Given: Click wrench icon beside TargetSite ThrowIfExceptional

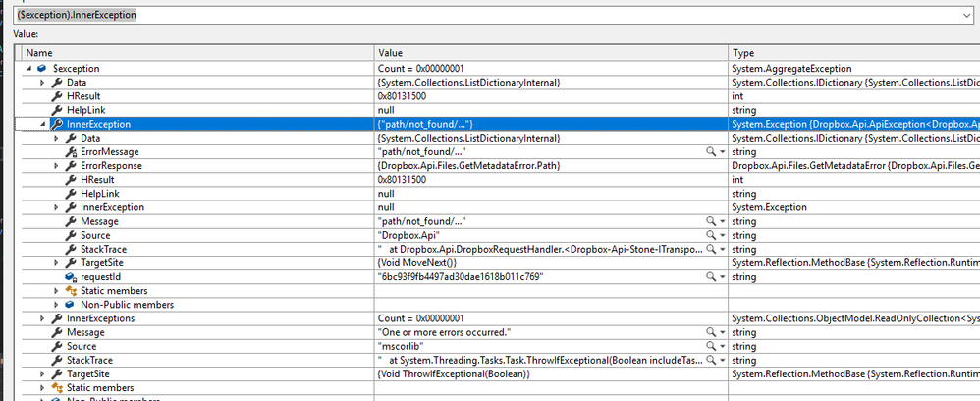Looking at the screenshot, I should [x=56, y=374].
